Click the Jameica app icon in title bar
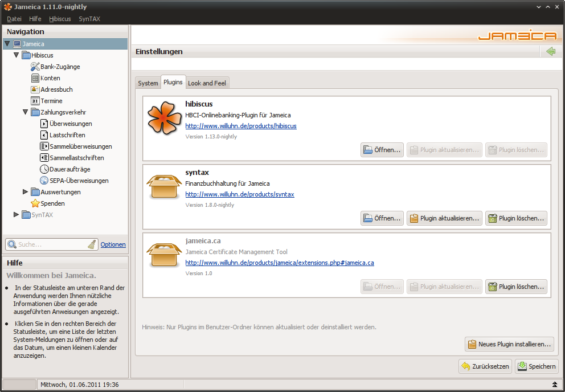This screenshot has width=565, height=392. (7, 6)
